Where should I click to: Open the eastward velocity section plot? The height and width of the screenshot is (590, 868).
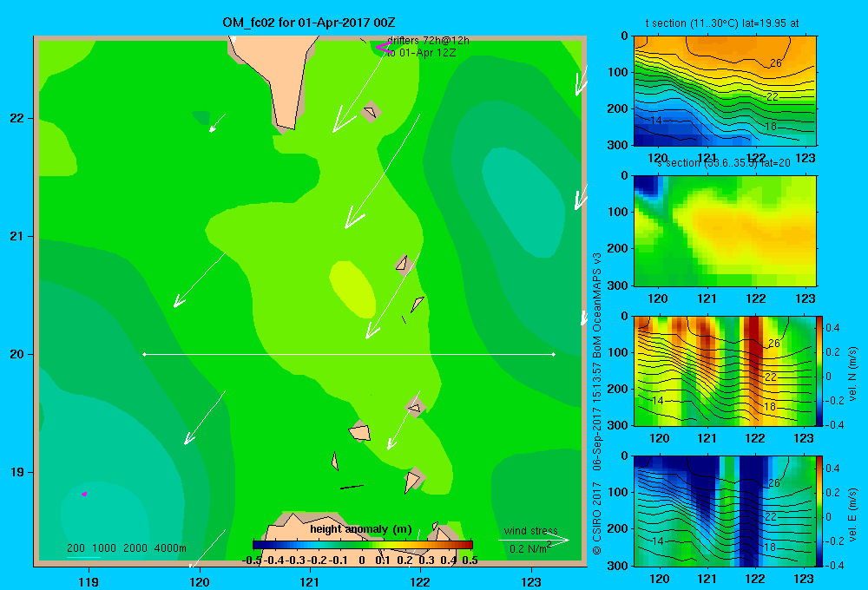(725, 511)
